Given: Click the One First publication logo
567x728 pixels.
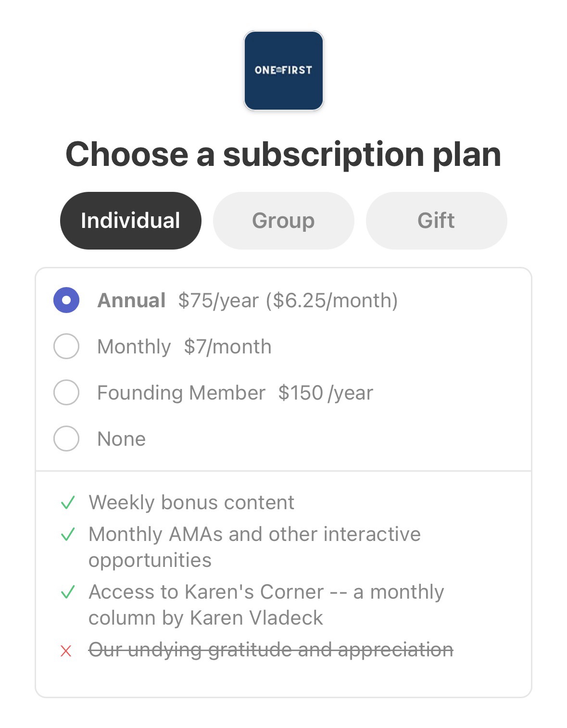Looking at the screenshot, I should coord(283,71).
